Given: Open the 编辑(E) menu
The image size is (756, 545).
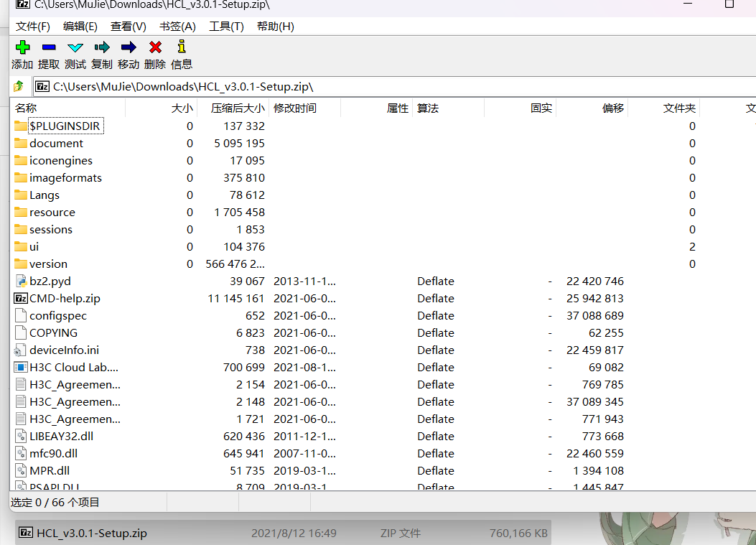Looking at the screenshot, I should pyautogui.click(x=80, y=27).
